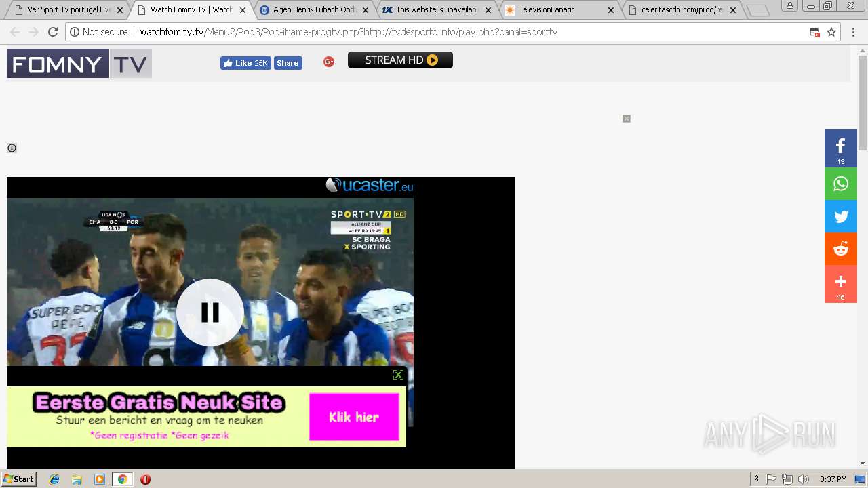Click the Facebook Share button
Viewport: 868px width, 488px height.
[x=288, y=63]
